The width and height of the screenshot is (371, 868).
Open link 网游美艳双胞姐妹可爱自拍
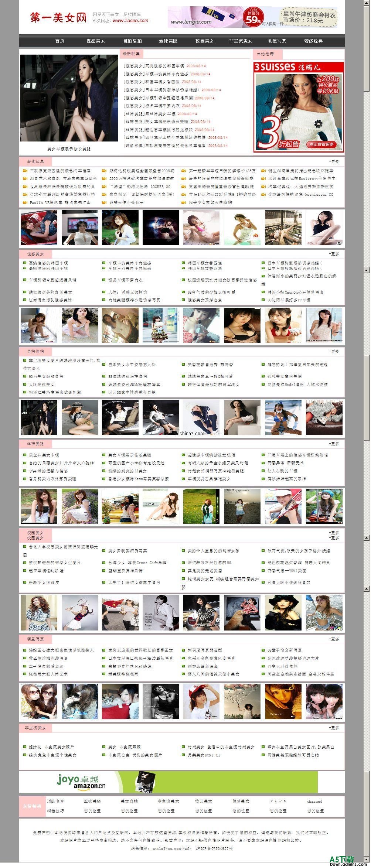293,755
